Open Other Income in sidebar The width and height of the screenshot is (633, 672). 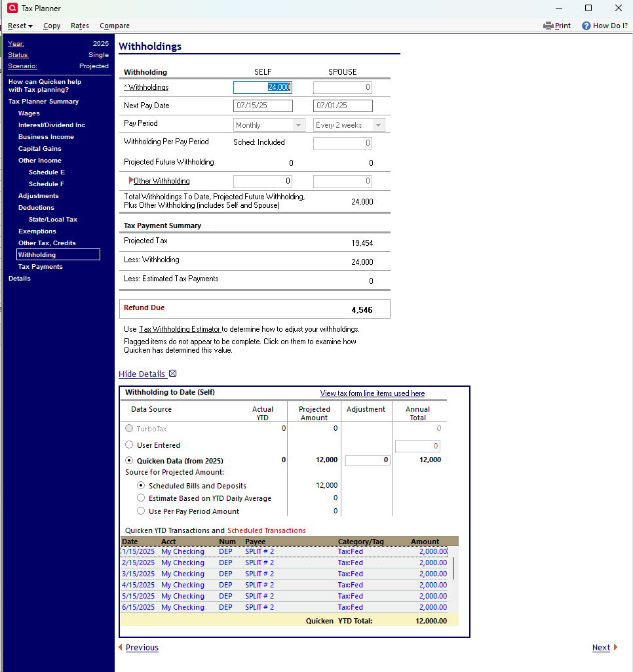coord(39,160)
